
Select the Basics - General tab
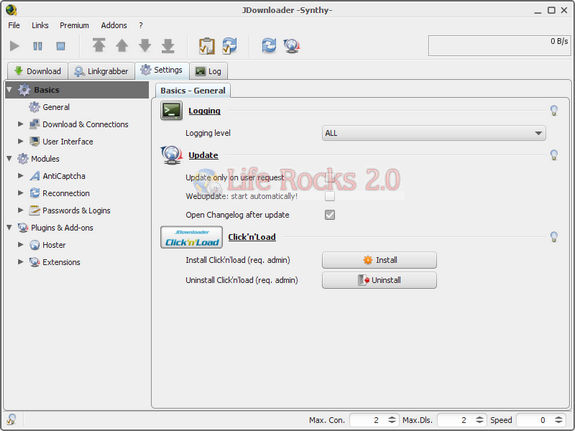(193, 91)
